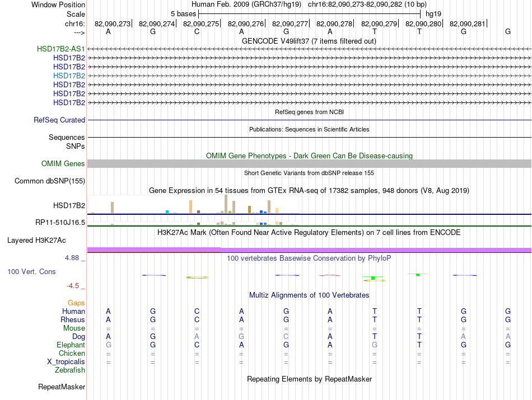Click the Common dbSNP(155) track label
Viewport: 532px width, 400px height.
click(50, 181)
